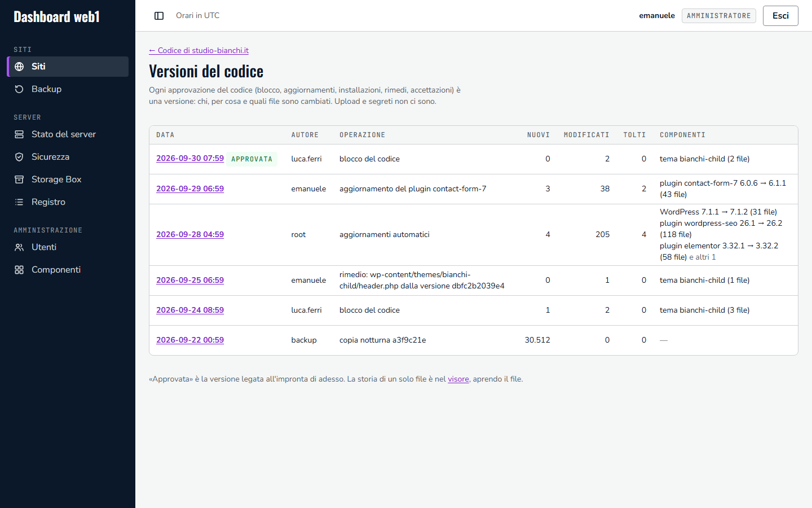Open the Utenti administration page
Image resolution: width=812 pixels, height=508 pixels.
pos(68,247)
